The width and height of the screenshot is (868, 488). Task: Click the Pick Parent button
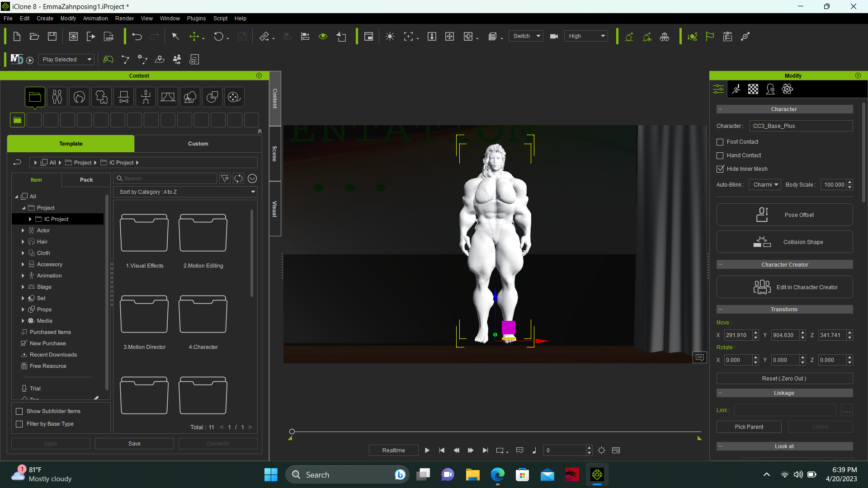[749, 427]
